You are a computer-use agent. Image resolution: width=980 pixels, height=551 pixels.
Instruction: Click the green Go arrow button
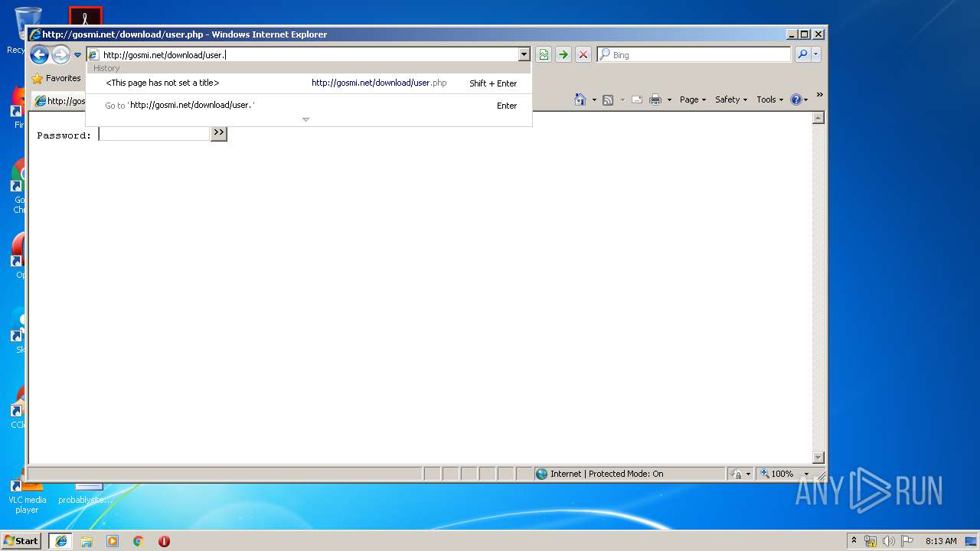click(563, 54)
